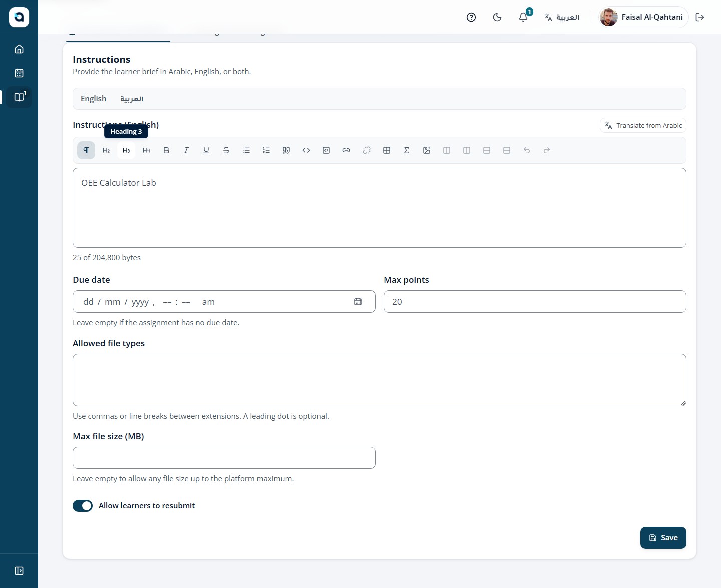Insert an image into the editor
721x588 pixels.
click(x=427, y=150)
